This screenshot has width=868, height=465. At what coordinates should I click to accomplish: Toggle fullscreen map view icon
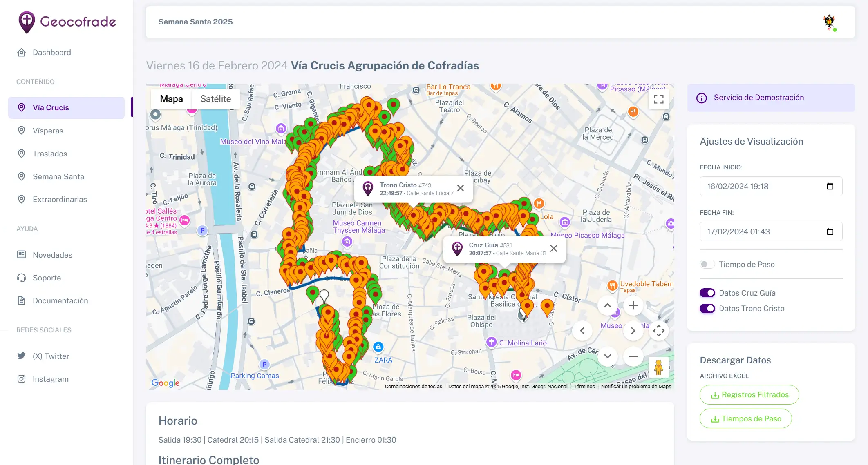658,99
